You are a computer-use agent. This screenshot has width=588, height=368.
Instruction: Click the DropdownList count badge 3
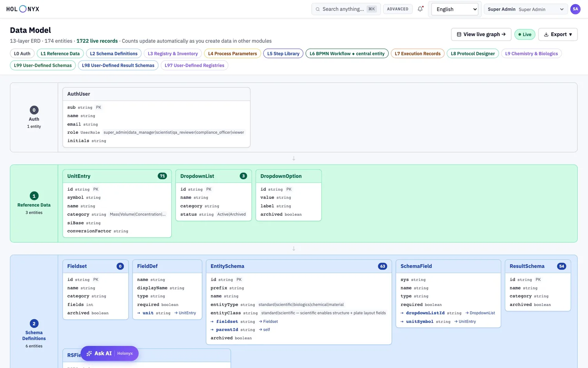243,176
